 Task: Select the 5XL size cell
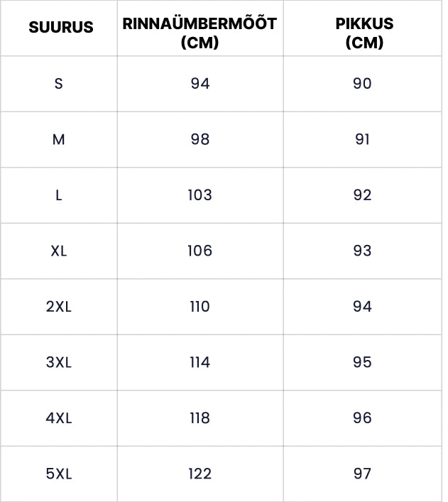tap(59, 474)
